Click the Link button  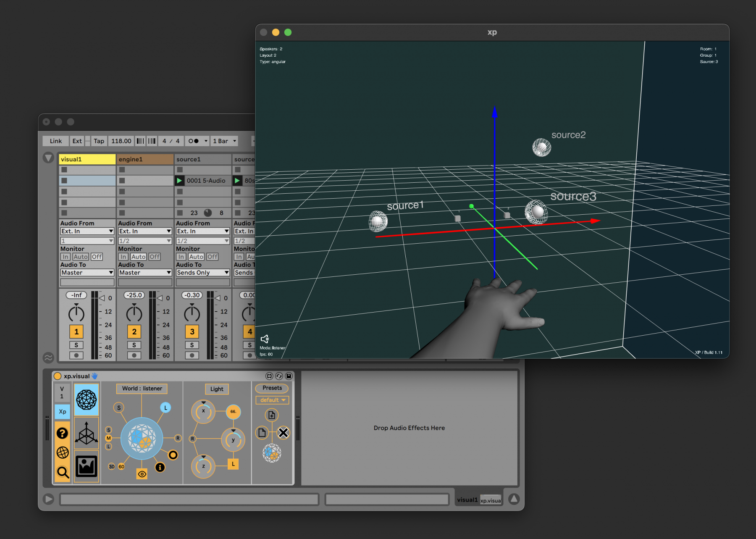(x=55, y=141)
